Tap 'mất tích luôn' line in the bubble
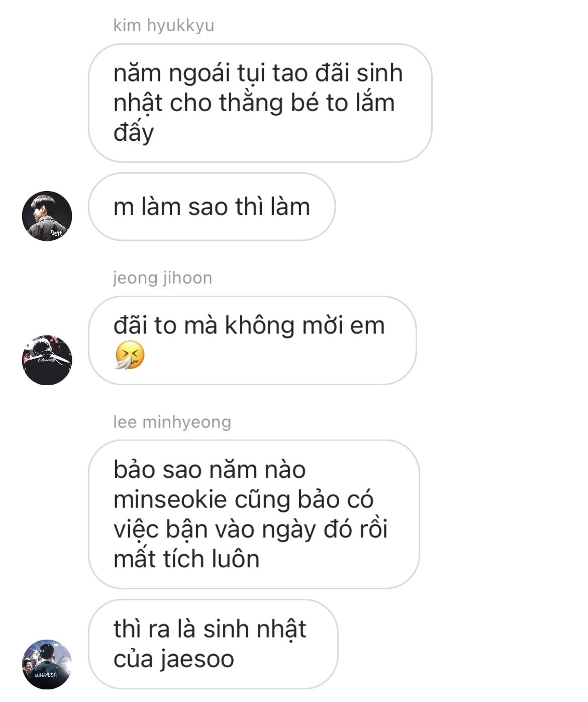Viewport: 588px width, 702px height. point(186,559)
